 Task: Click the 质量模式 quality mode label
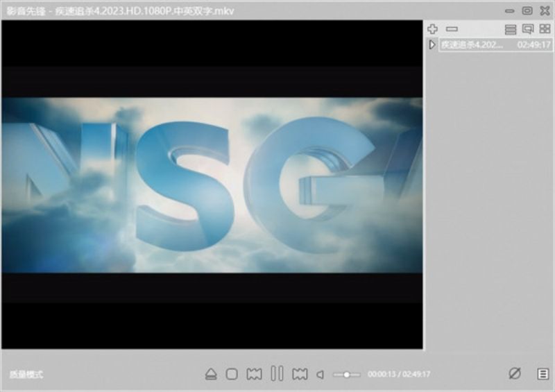26,374
